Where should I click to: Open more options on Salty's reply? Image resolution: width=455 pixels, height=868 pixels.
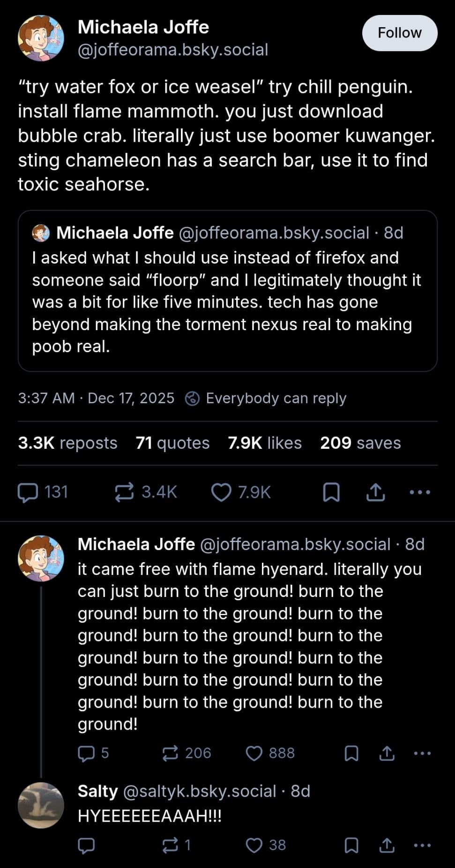422,845
